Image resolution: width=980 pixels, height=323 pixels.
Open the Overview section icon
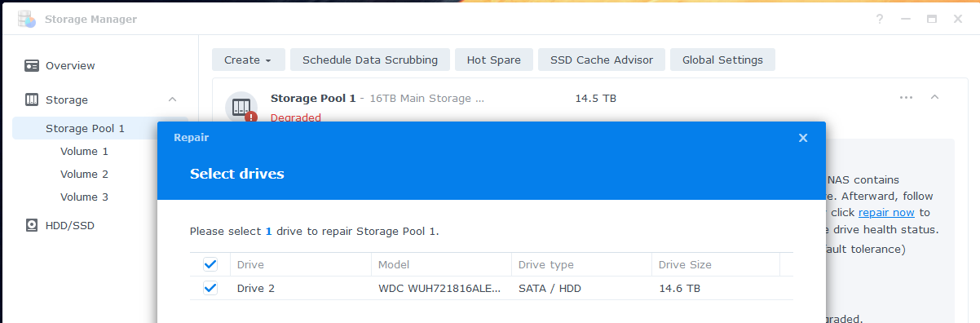tap(32, 65)
